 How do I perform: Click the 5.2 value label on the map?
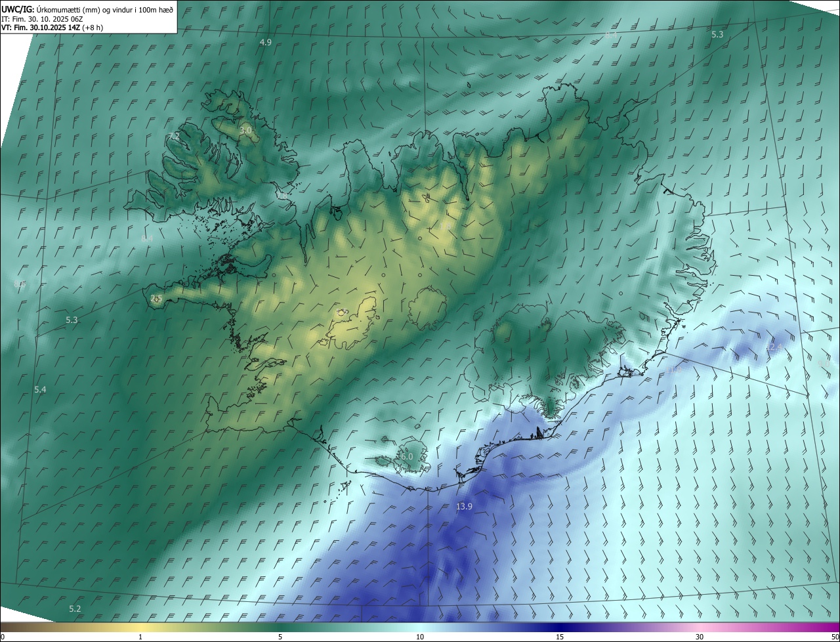(75, 609)
